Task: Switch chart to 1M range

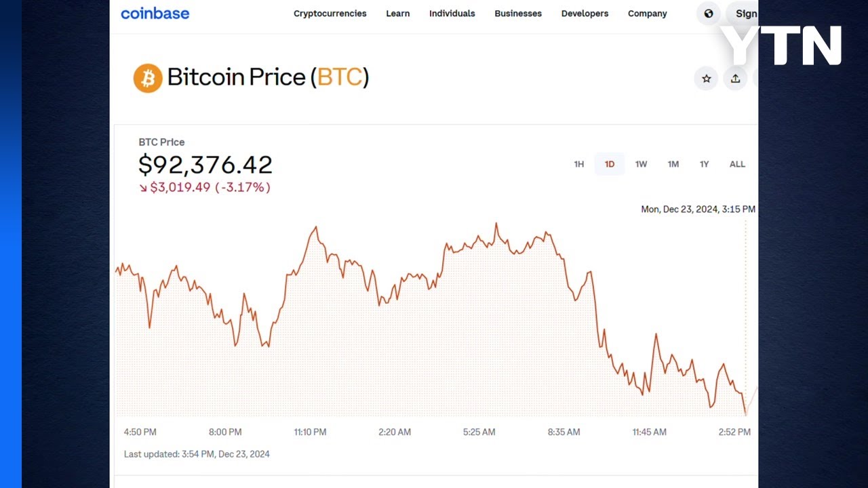Action: (x=673, y=164)
